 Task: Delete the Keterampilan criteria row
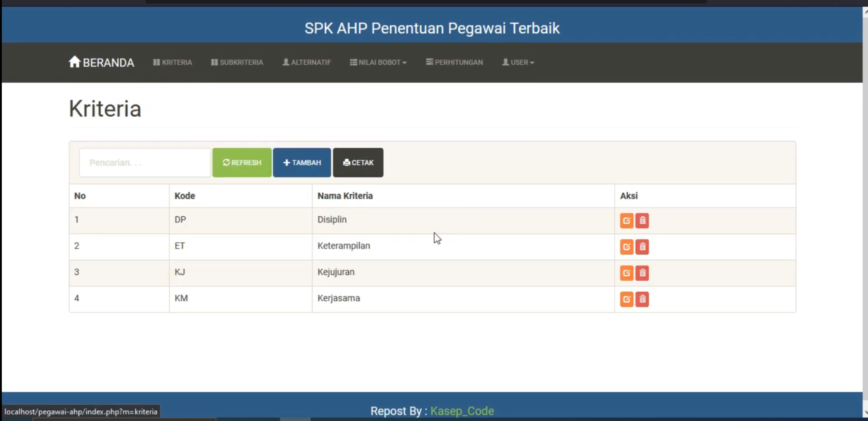(x=642, y=247)
